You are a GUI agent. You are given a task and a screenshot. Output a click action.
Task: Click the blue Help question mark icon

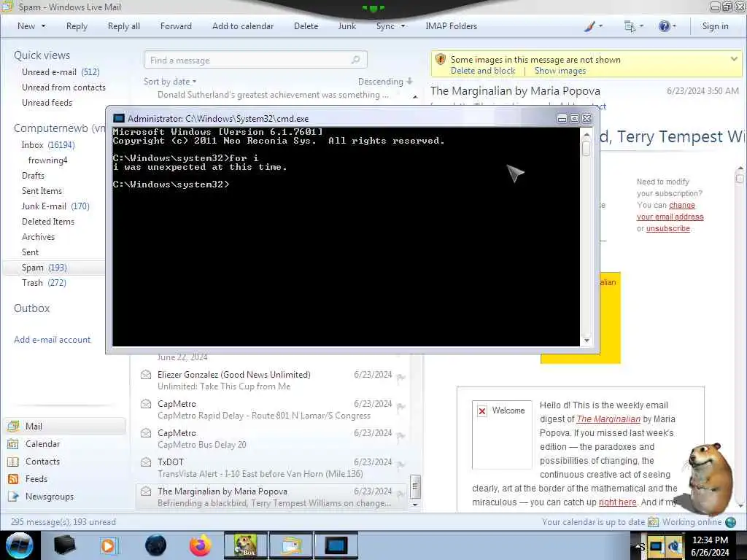tap(664, 26)
